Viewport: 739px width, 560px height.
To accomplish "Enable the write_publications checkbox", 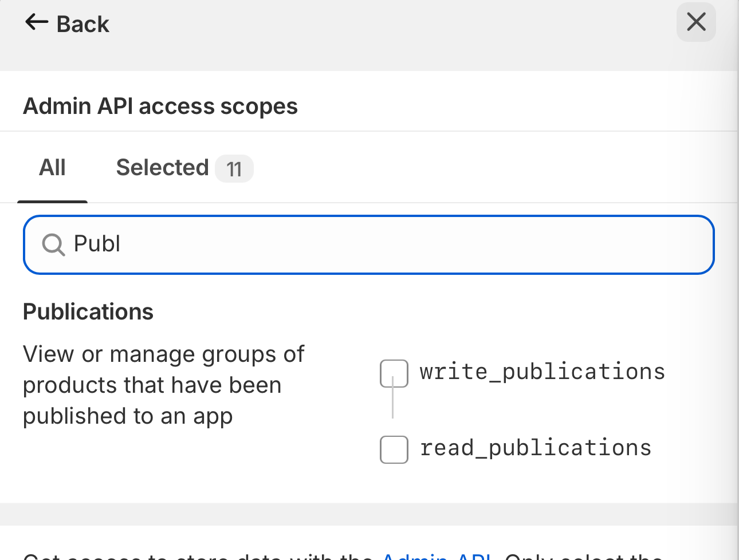I will (394, 373).
